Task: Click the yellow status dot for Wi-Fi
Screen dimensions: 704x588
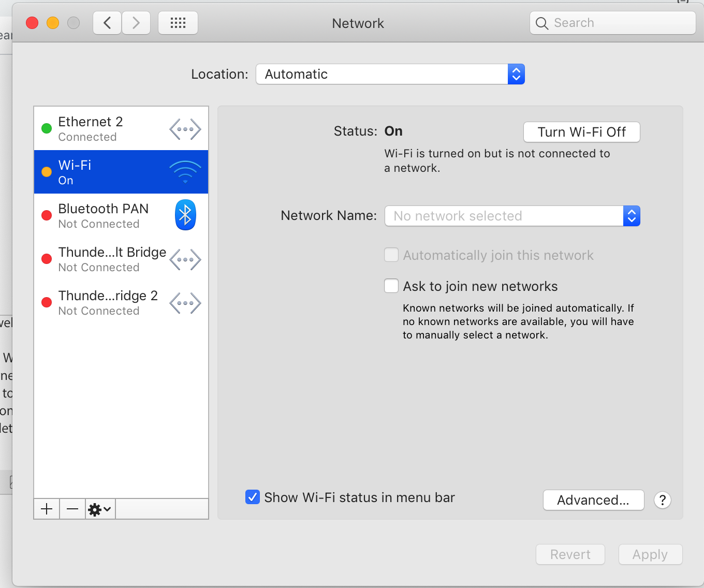Action: coord(47,172)
